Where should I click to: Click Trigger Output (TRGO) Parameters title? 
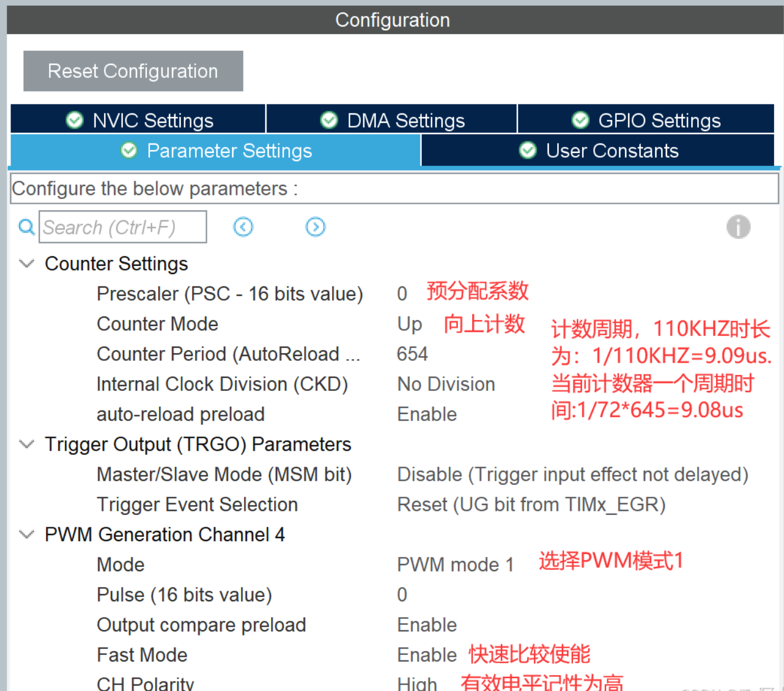pyautogui.click(x=198, y=444)
